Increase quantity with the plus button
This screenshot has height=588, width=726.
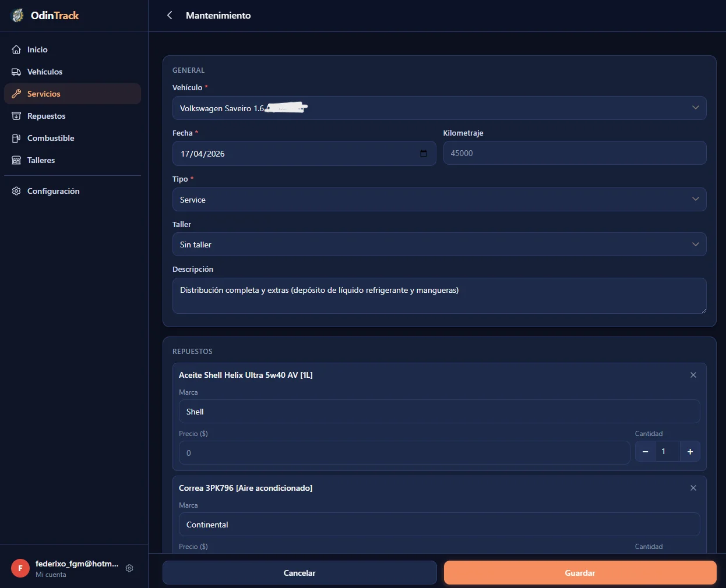coord(690,452)
